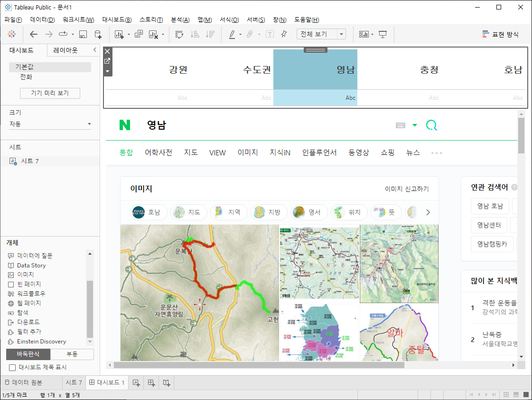Select the 부동 layout toggle
The width and height of the screenshot is (532, 400).
click(x=72, y=354)
